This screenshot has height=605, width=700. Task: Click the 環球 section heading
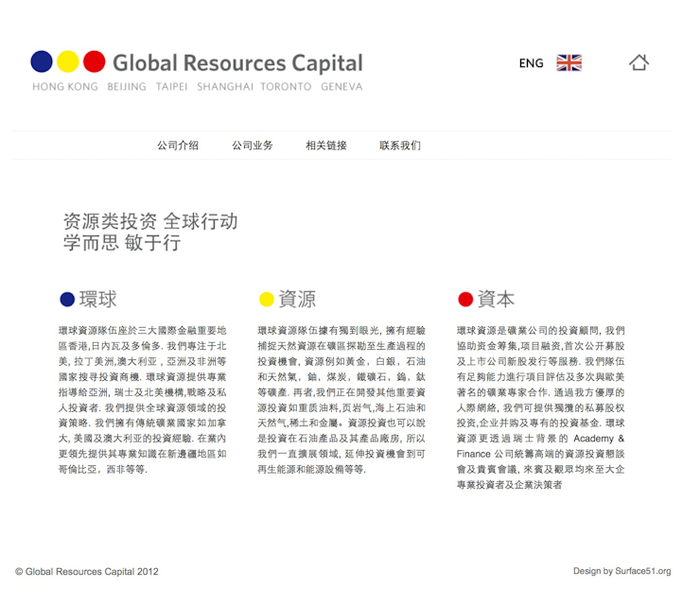(x=98, y=300)
